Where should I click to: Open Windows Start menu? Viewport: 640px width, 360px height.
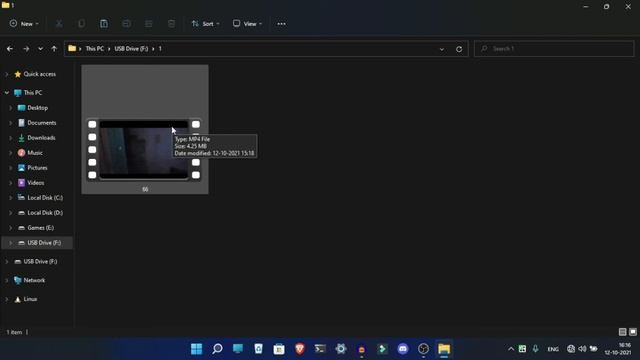pos(196,349)
